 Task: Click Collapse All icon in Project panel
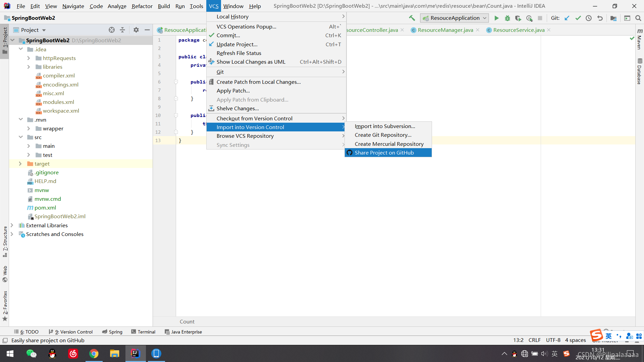pyautogui.click(x=122, y=30)
